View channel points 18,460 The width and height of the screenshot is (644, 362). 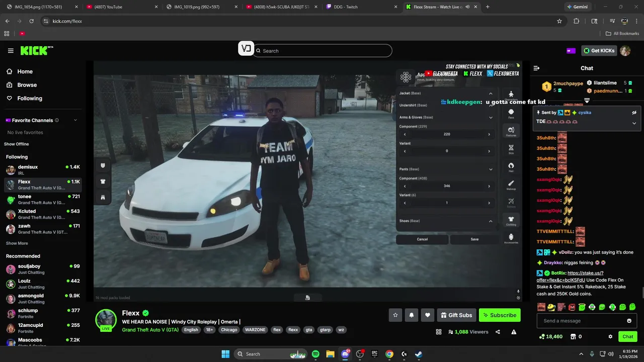[550, 336]
